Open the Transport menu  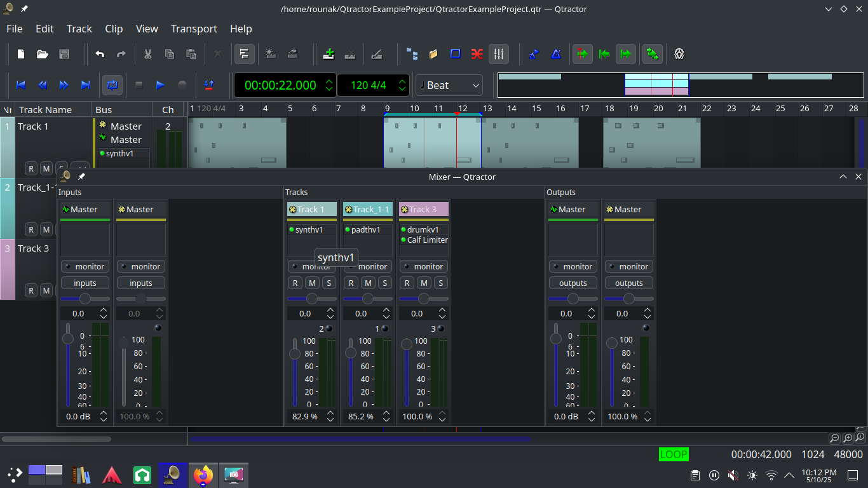tap(194, 29)
